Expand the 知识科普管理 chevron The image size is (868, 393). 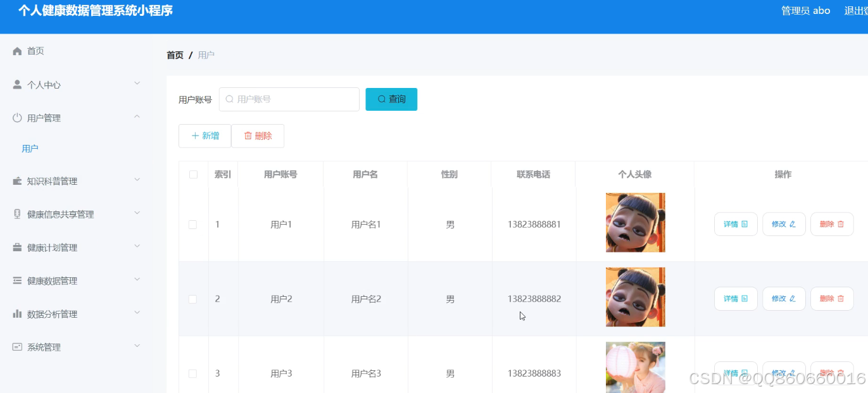(137, 180)
